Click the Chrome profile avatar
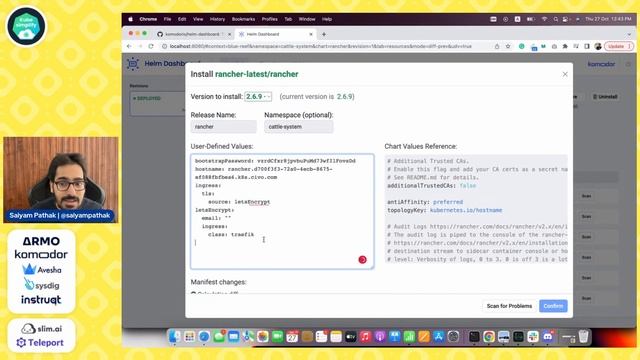The height and width of the screenshot is (360, 640). click(x=598, y=47)
